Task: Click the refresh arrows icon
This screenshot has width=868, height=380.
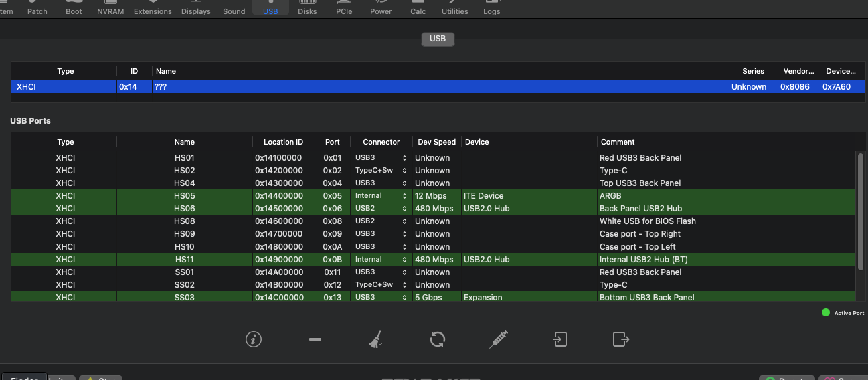Action: coord(438,339)
